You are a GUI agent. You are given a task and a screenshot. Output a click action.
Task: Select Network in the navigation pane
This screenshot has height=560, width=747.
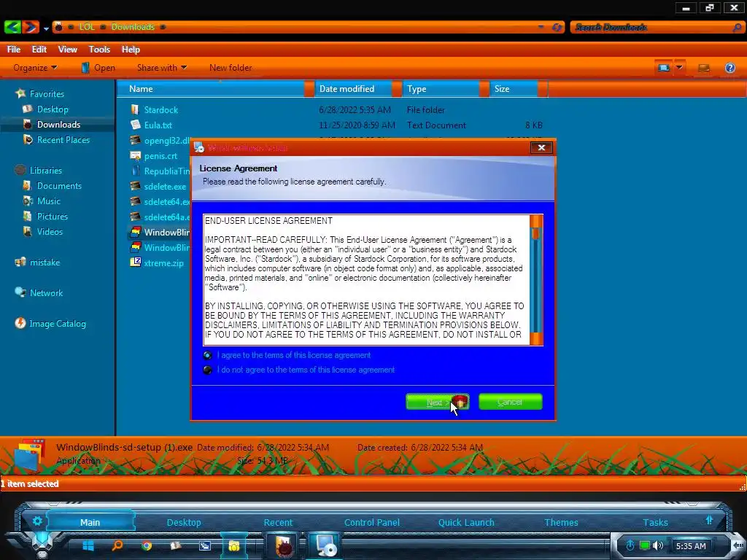pyautogui.click(x=46, y=293)
